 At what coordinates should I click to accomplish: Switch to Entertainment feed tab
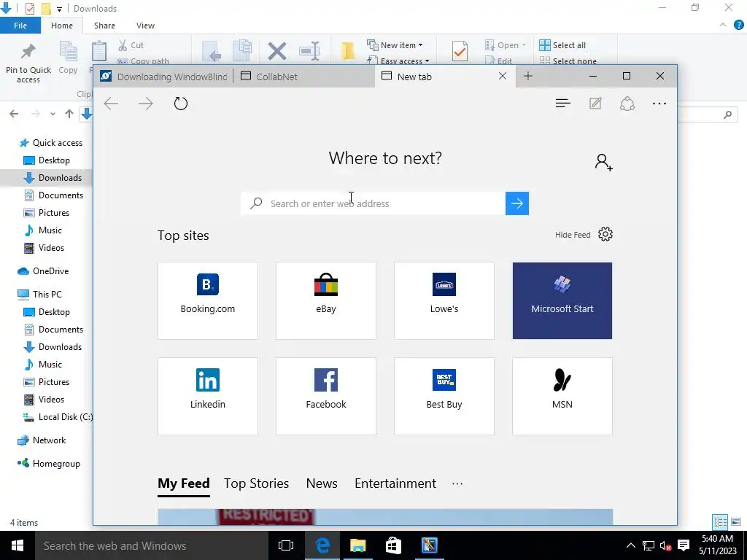pyautogui.click(x=395, y=484)
